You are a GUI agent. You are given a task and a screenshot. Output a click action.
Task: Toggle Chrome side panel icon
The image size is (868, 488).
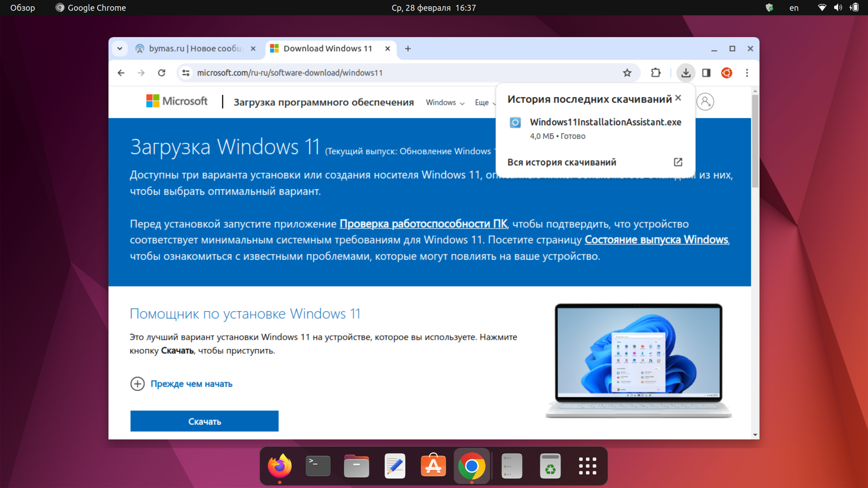[x=706, y=73]
